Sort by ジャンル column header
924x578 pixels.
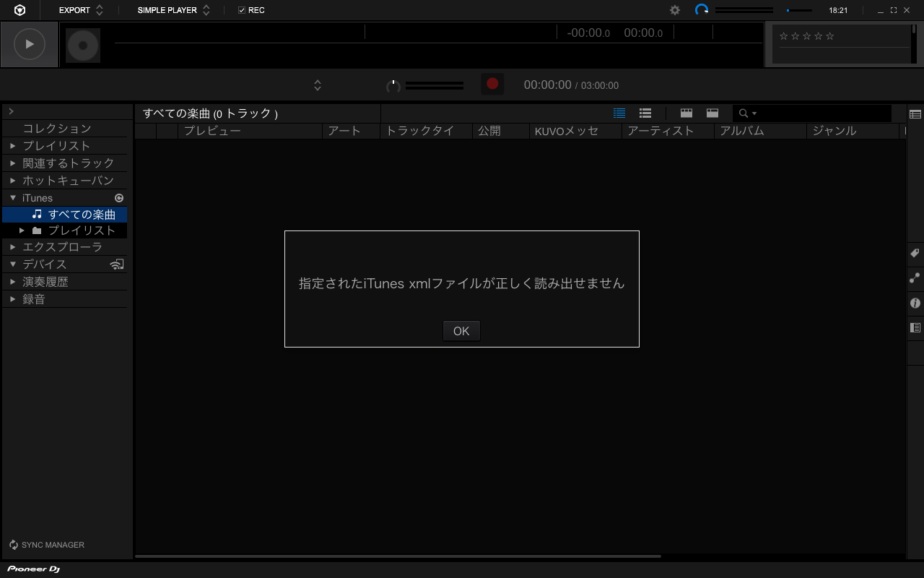pos(853,131)
